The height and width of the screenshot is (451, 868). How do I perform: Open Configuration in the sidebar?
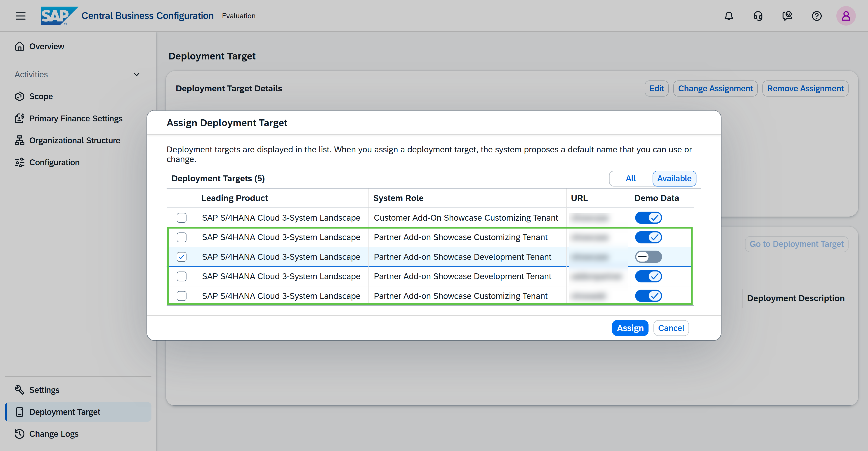[78, 162]
